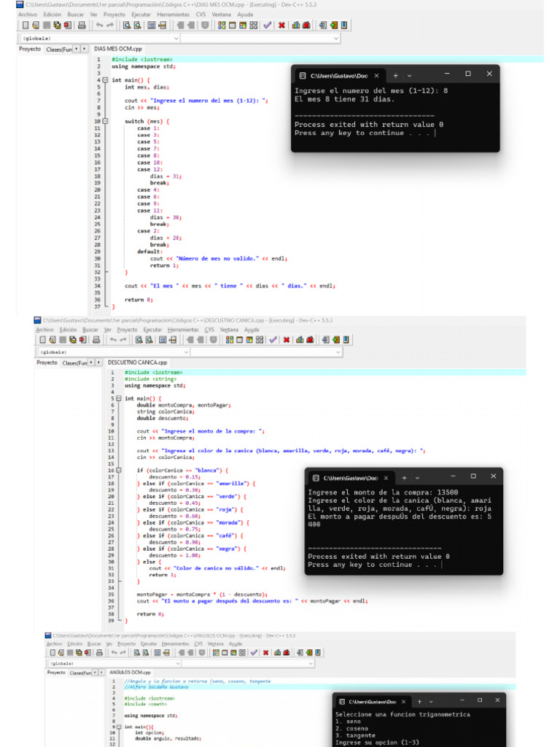This screenshot has height=747, width=560.
Task: Click Compile and Run icon in DIAS MES window
Action: pos(243,26)
